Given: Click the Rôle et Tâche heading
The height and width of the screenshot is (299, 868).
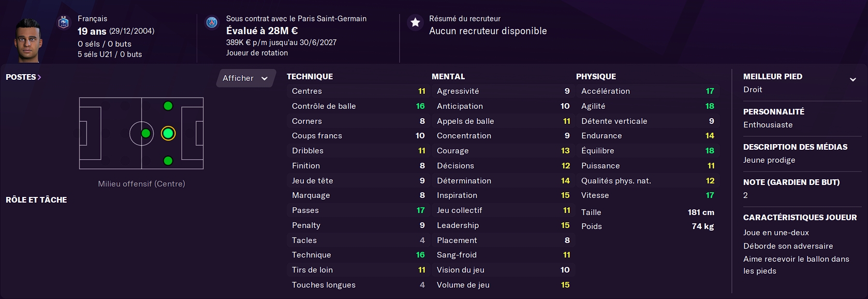Looking at the screenshot, I should (36, 200).
